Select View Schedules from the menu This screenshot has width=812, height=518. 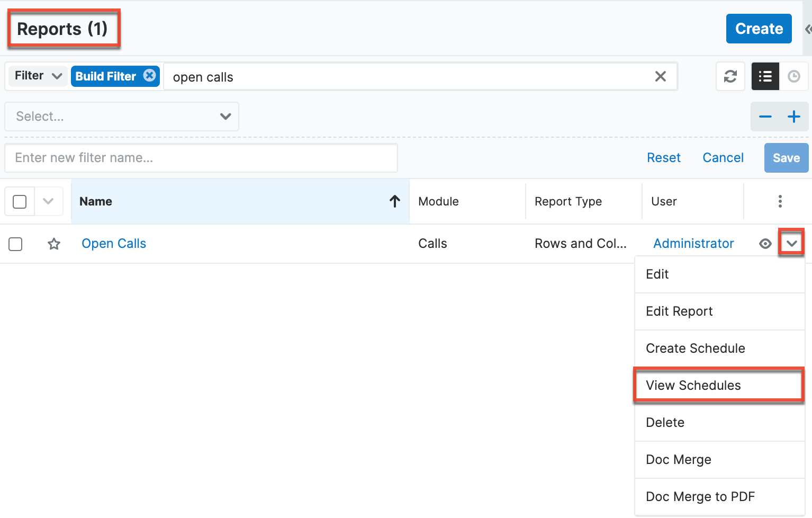point(693,385)
